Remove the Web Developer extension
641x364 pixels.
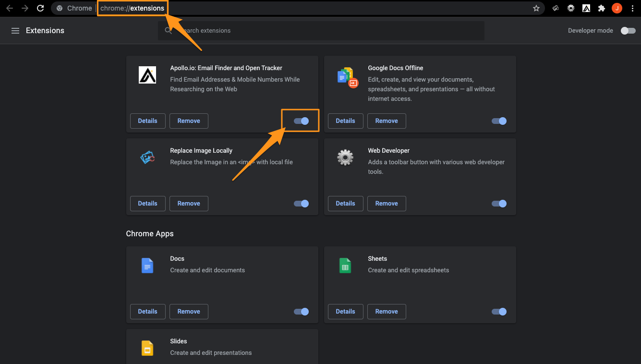(x=387, y=204)
